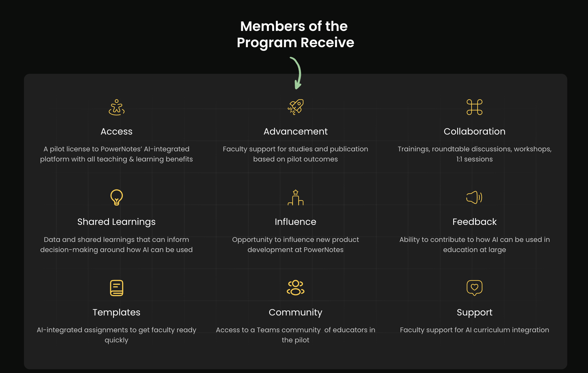Click the Templates heading

click(116, 313)
